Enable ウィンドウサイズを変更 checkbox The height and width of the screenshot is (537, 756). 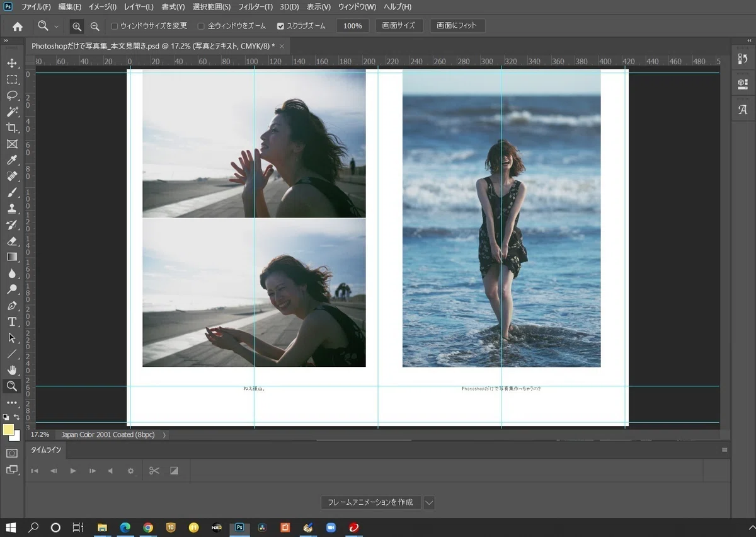pyautogui.click(x=114, y=26)
